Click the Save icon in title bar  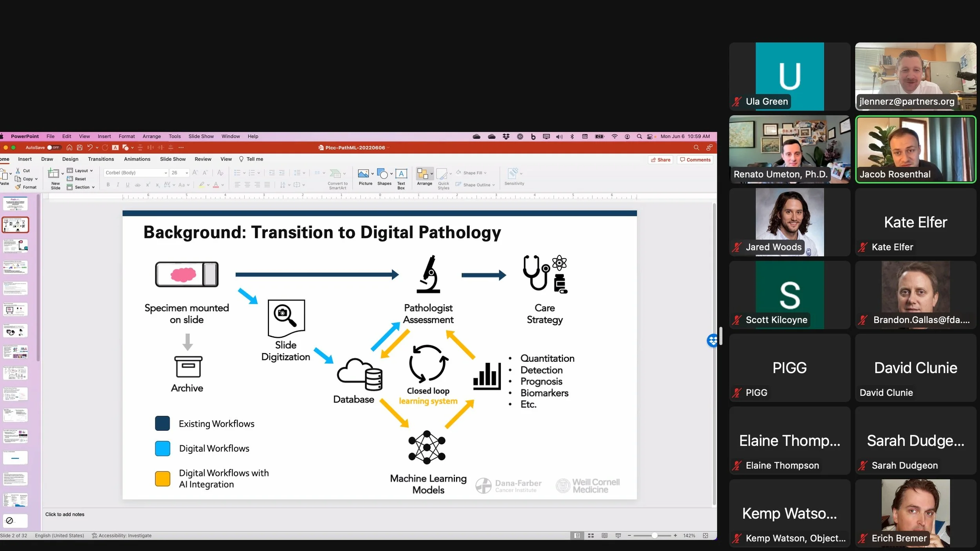click(x=80, y=148)
